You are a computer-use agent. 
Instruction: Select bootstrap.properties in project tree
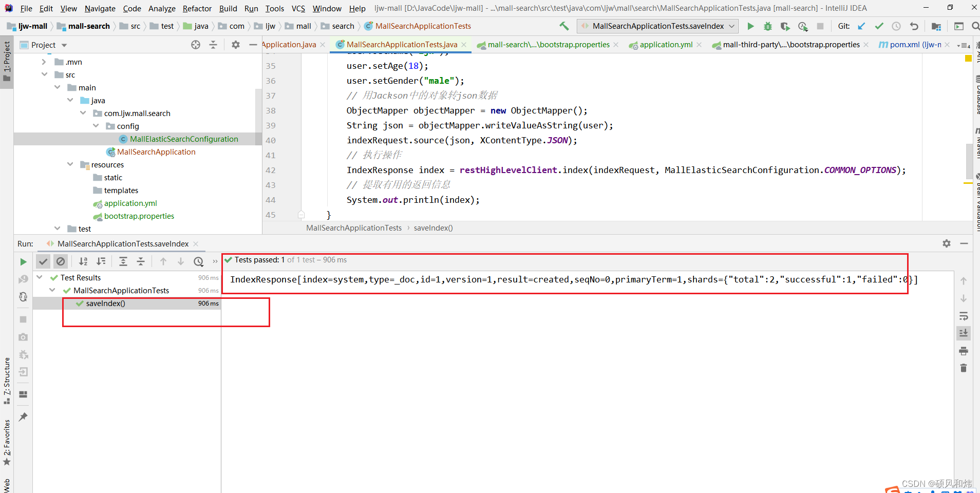139,216
